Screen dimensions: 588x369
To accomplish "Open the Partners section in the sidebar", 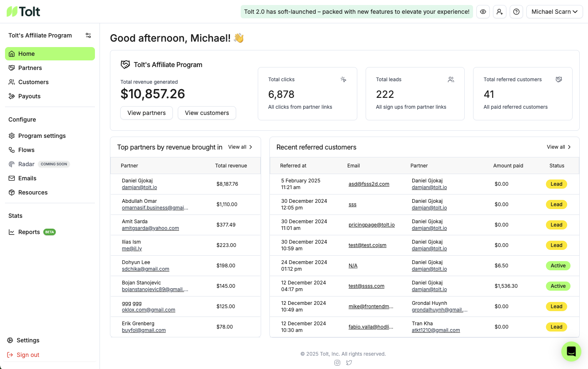I will pos(30,67).
